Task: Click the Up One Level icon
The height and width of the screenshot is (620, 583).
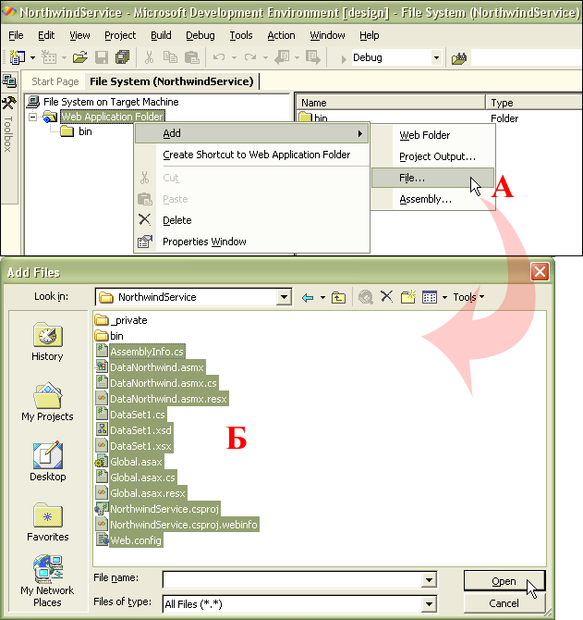Action: click(x=338, y=297)
